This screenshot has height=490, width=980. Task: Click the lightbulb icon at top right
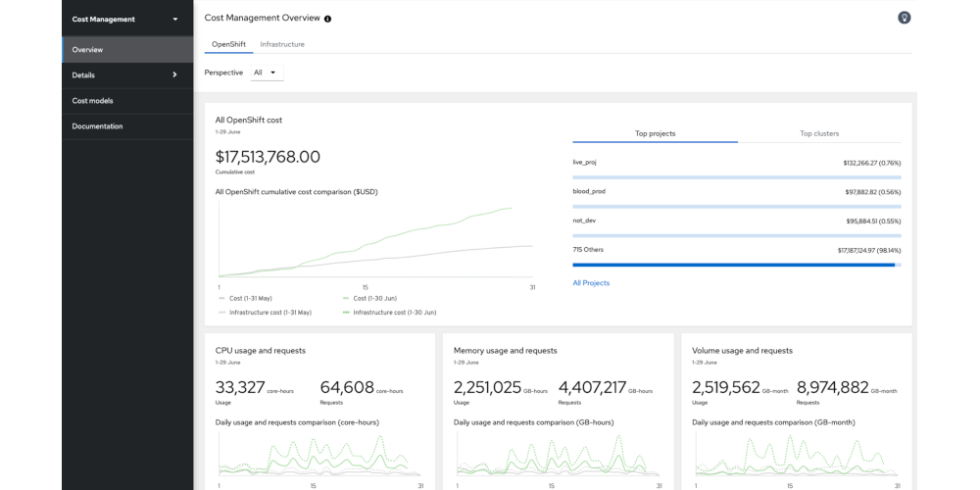pos(904,18)
